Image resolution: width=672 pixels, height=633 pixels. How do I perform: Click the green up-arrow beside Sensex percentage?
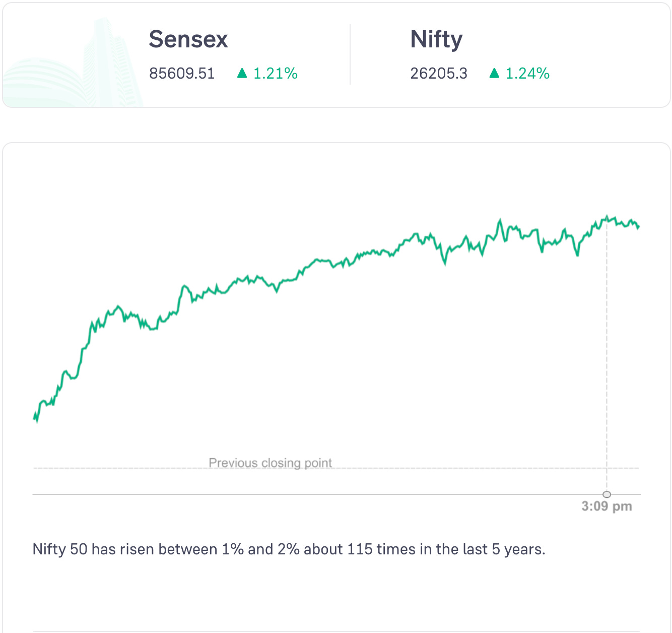pyautogui.click(x=242, y=74)
